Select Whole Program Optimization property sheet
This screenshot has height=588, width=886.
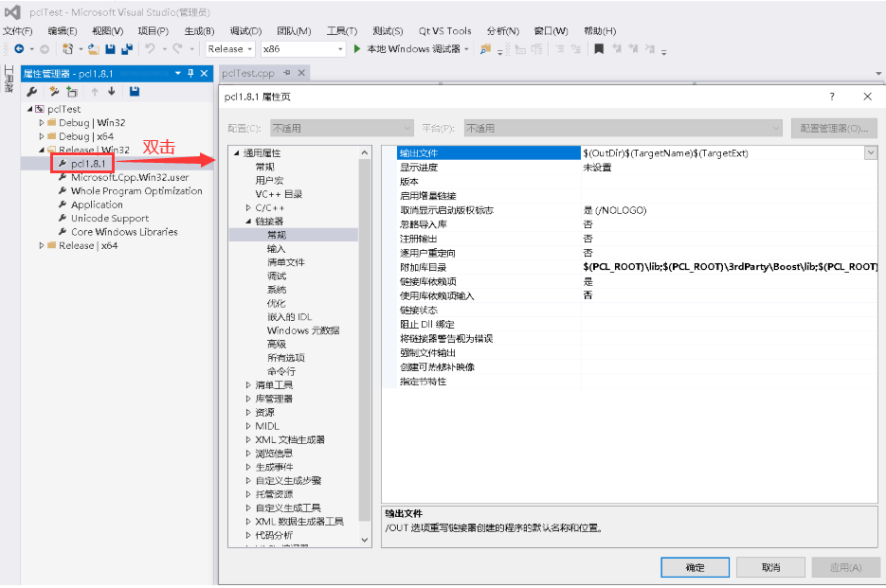[136, 191]
